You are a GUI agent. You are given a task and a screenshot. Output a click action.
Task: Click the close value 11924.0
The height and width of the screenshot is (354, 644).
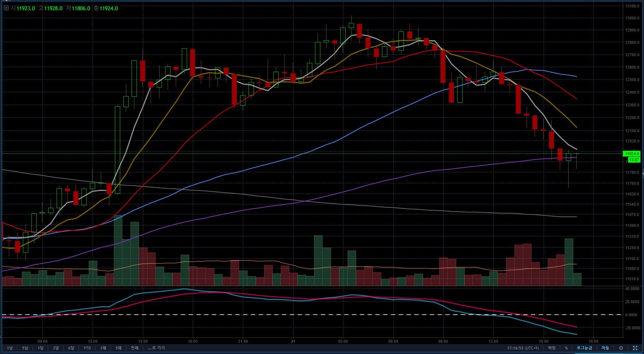[109, 8]
